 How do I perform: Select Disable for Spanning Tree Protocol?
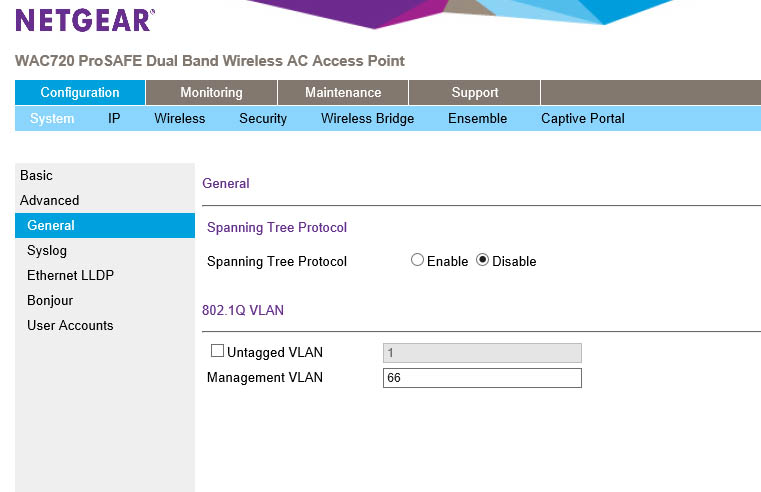(482, 260)
